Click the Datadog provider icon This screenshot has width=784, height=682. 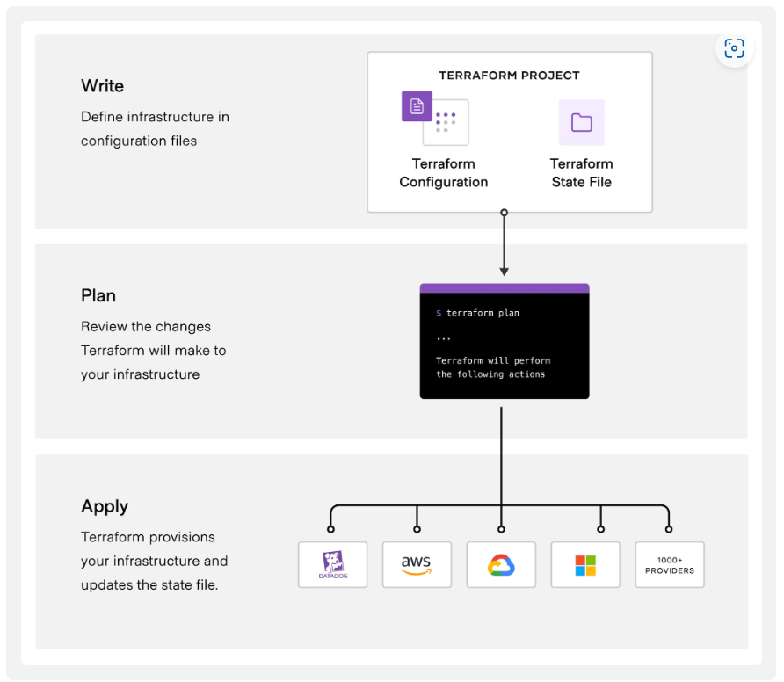(332, 564)
